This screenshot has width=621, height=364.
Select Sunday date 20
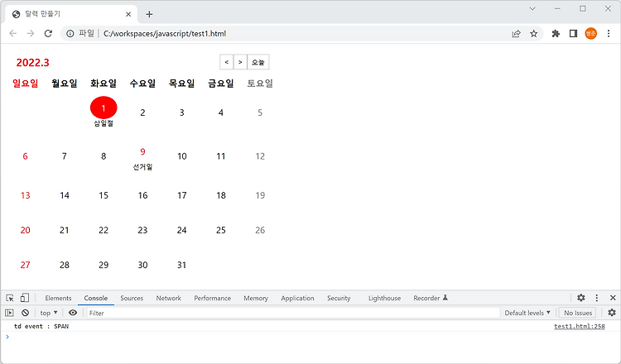pyautogui.click(x=26, y=230)
